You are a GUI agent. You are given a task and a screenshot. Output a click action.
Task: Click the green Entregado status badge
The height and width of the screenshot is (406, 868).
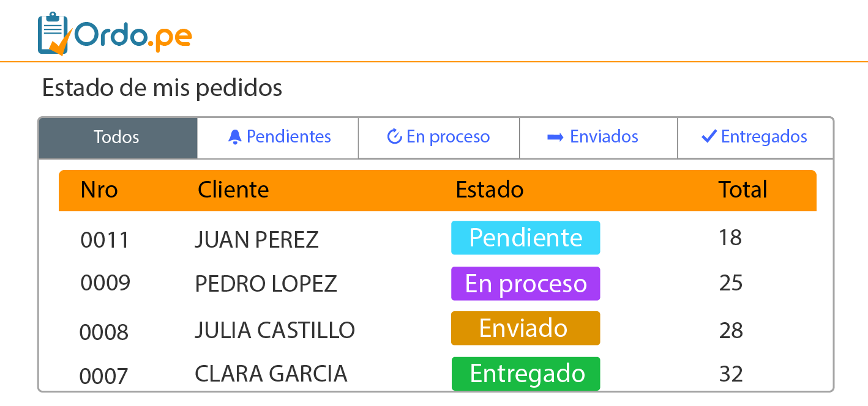point(525,374)
